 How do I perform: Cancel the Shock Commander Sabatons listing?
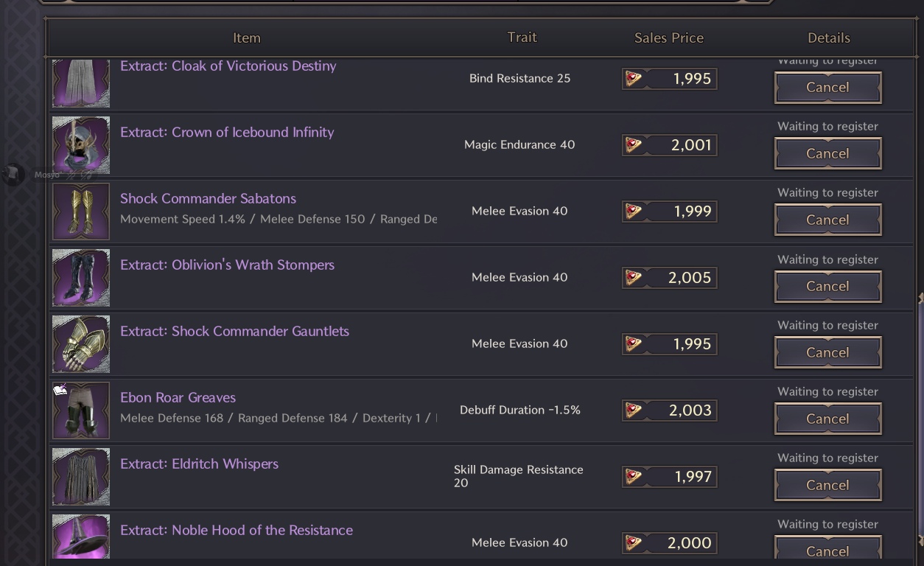click(827, 220)
